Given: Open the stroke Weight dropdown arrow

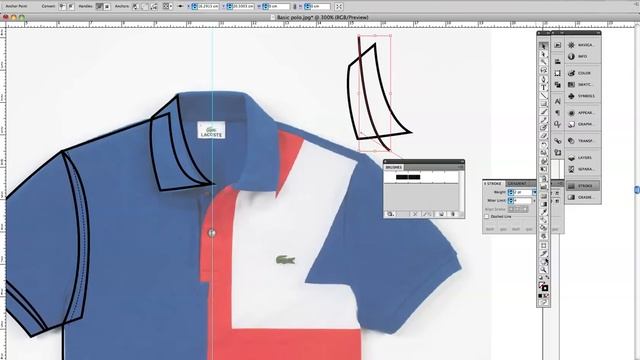Looking at the screenshot, I should click(534, 192).
